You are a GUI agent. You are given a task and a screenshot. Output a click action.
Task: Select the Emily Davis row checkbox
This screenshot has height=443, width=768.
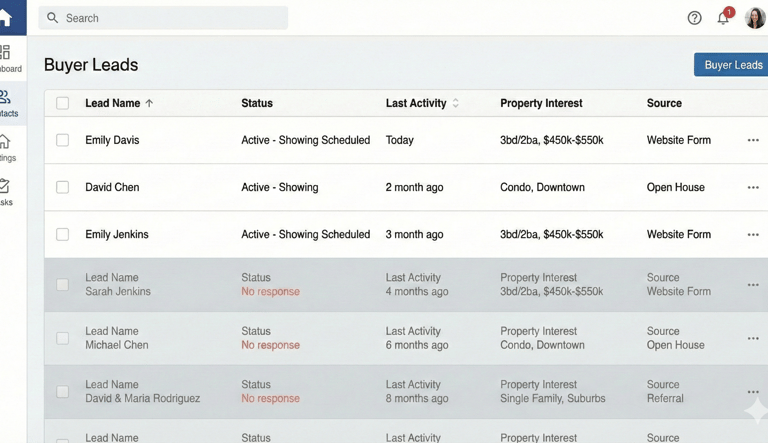coord(63,140)
